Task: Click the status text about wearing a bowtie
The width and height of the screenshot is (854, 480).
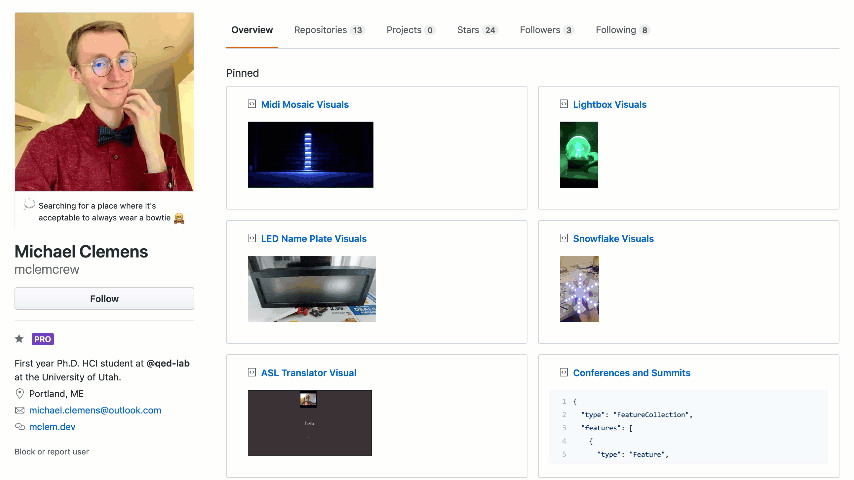Action: point(104,212)
